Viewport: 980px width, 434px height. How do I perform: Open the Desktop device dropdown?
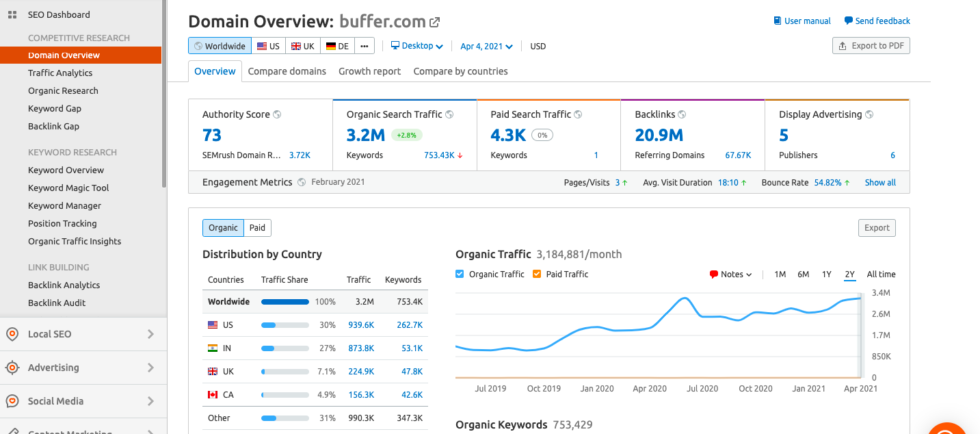point(417,46)
